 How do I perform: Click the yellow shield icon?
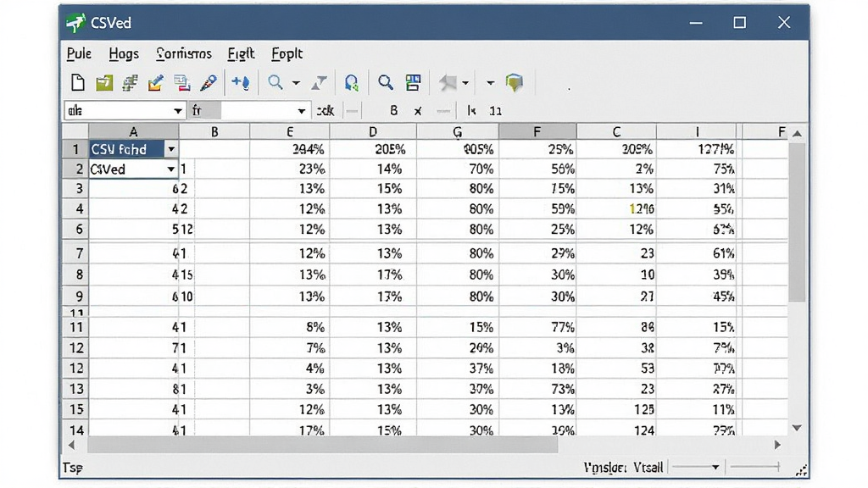(515, 83)
